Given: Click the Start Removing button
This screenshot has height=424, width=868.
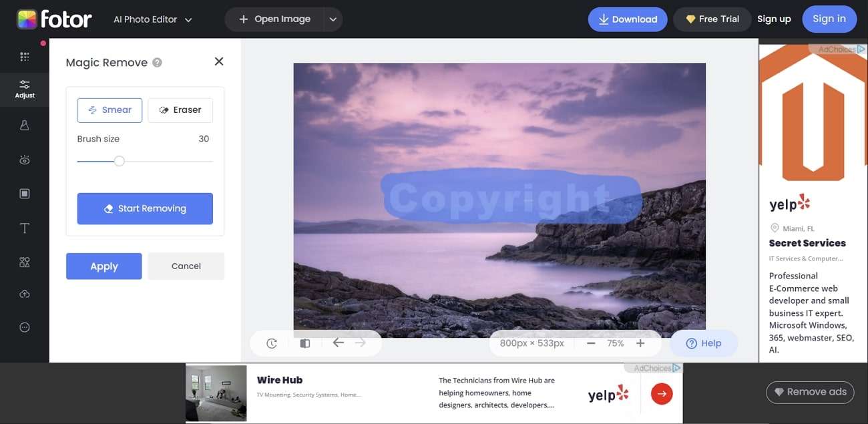Looking at the screenshot, I should (145, 208).
